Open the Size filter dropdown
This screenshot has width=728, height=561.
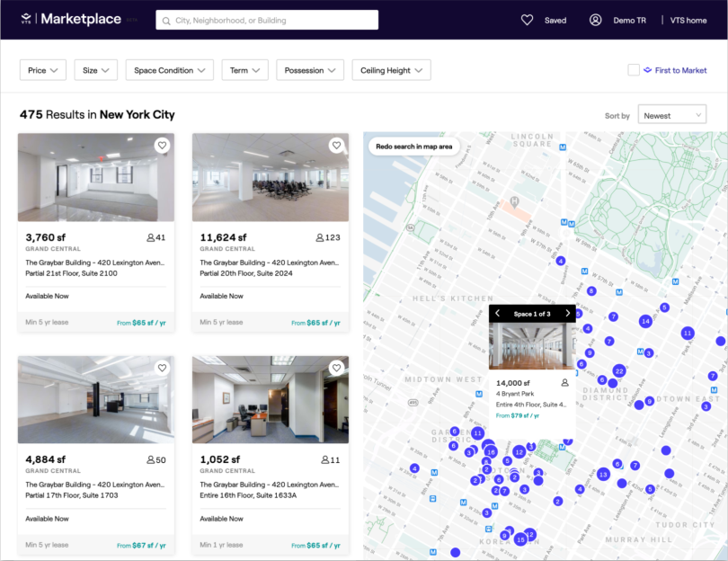click(95, 70)
